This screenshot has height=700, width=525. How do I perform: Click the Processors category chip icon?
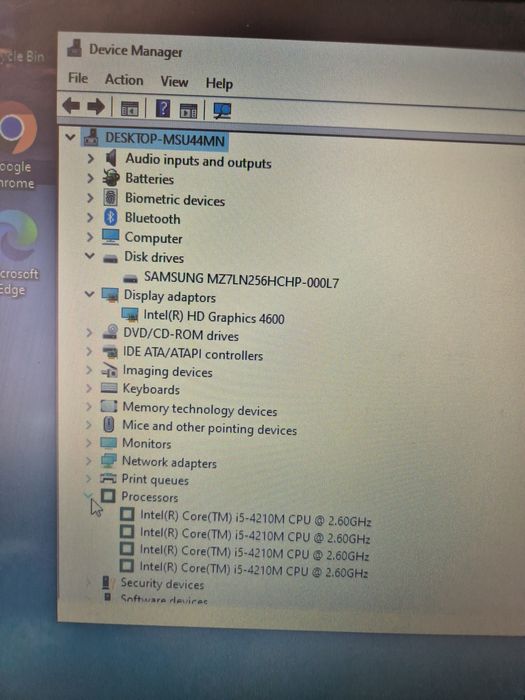(108, 496)
